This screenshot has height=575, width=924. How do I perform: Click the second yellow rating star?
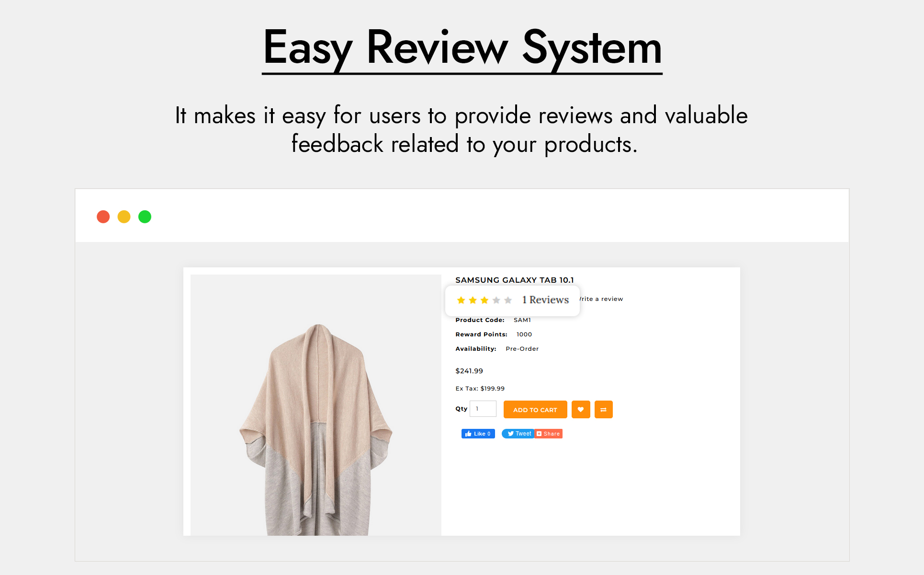pyautogui.click(x=473, y=300)
